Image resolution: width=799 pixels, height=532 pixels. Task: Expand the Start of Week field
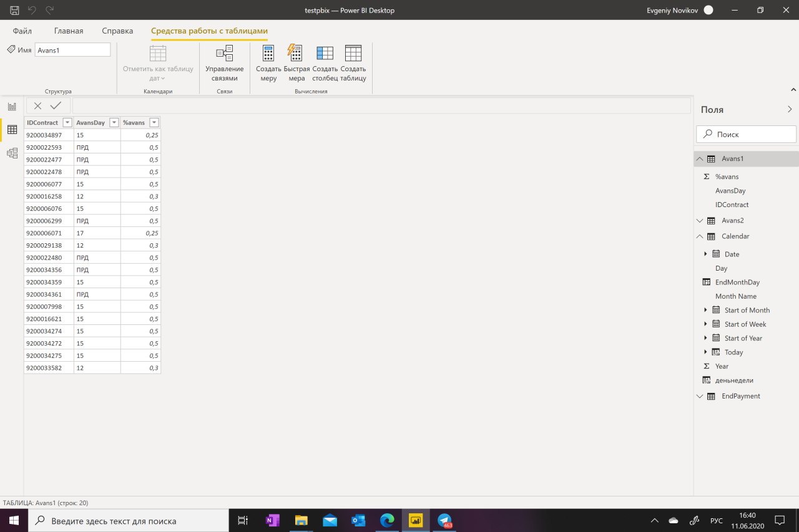(705, 324)
